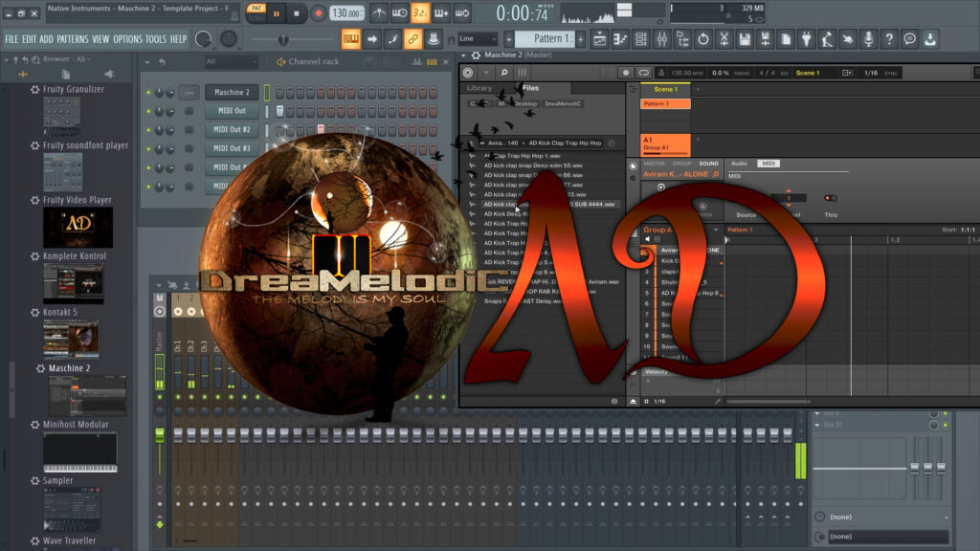Image resolution: width=980 pixels, height=551 pixels.
Task: Click the scissors tools icon
Action: 724,39
